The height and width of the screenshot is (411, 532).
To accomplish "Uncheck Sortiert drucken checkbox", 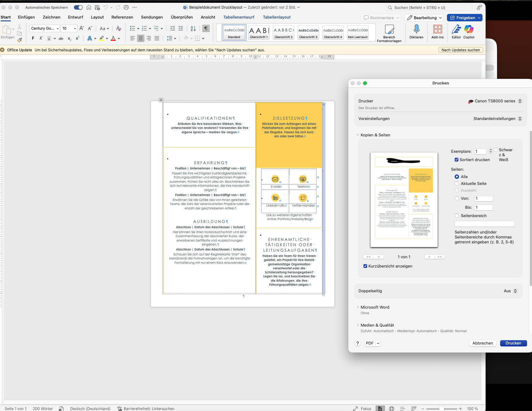I will pos(456,160).
